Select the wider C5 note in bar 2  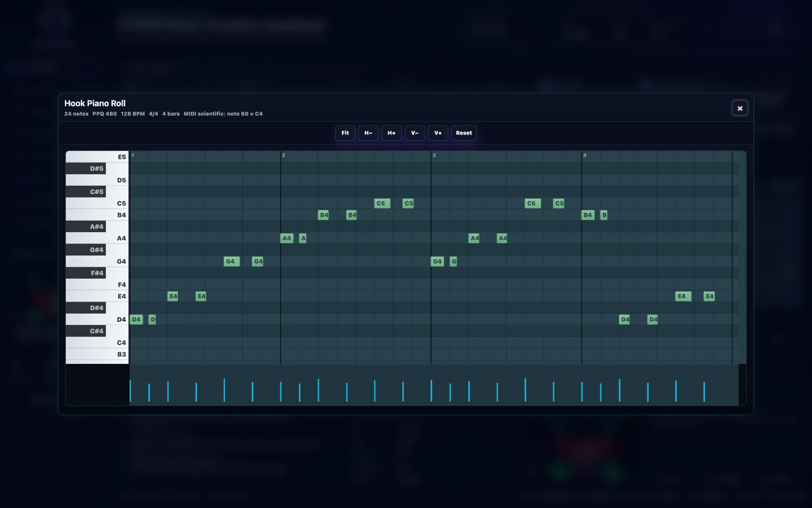382,203
